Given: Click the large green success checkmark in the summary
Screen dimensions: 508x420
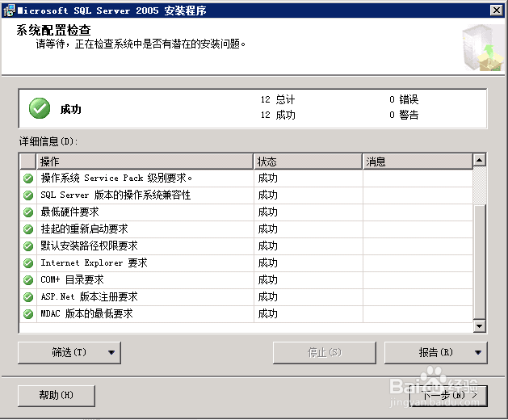Looking at the screenshot, I should click(x=40, y=108).
